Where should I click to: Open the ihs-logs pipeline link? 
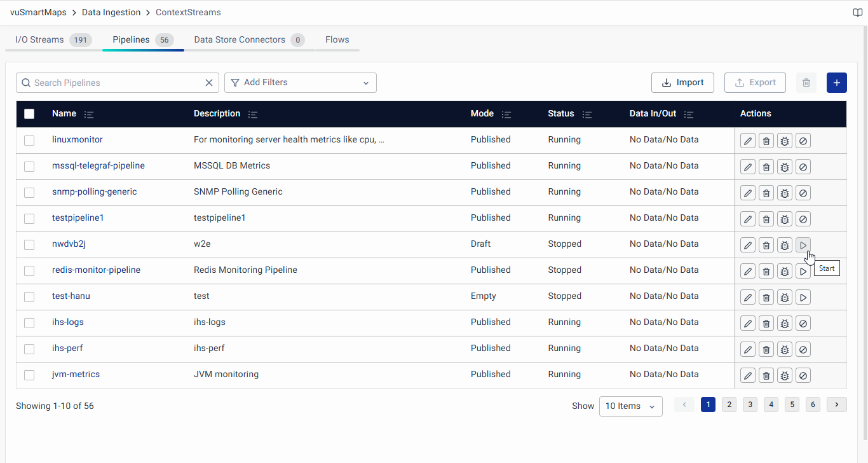tap(68, 322)
